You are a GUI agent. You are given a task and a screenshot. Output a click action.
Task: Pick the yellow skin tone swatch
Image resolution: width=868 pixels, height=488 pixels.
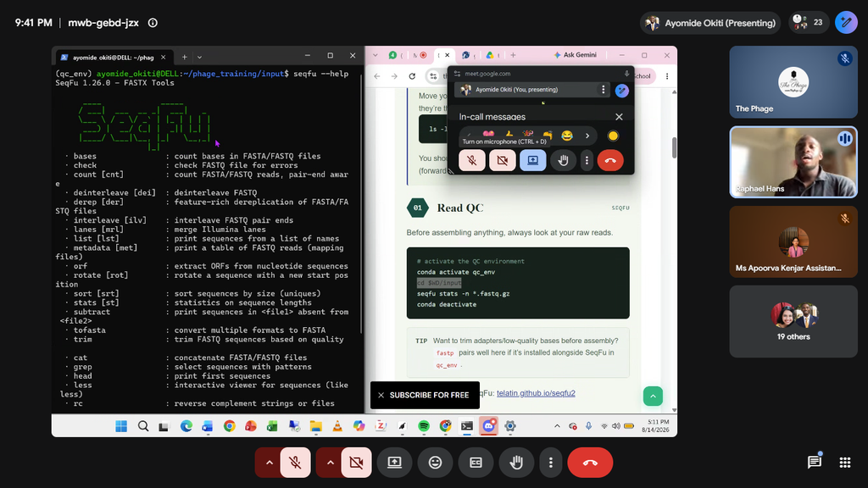click(x=613, y=136)
